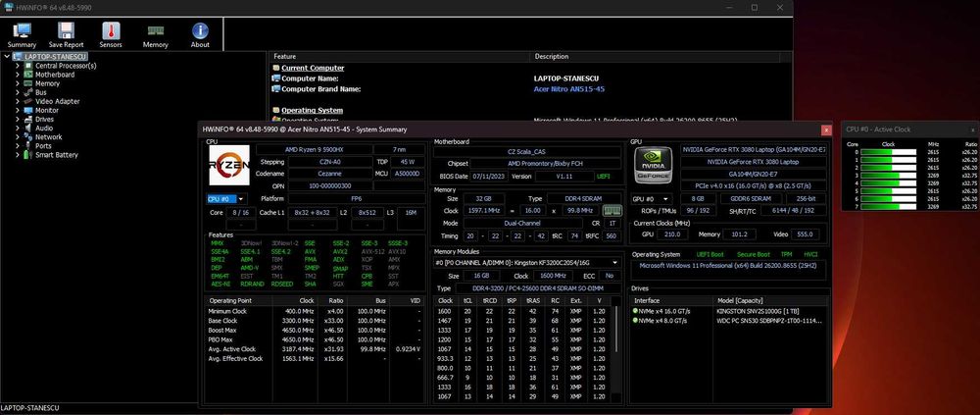Screen dimensions: 980x415
Task: Close the System Summary window
Action: 826,130
